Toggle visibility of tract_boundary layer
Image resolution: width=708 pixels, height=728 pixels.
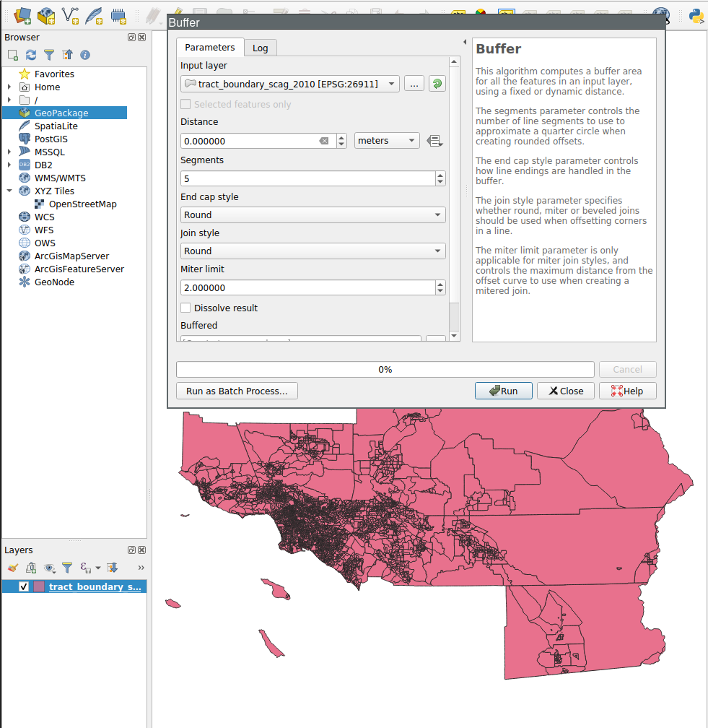coord(24,587)
